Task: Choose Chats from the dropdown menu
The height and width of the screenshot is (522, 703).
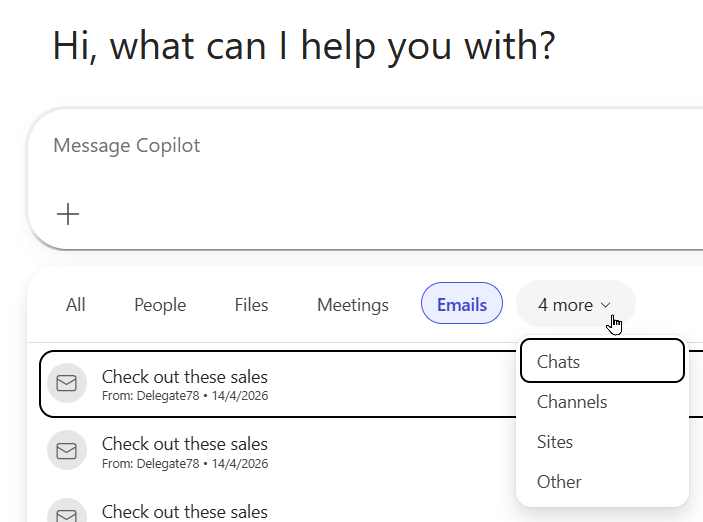Action: coord(602,361)
